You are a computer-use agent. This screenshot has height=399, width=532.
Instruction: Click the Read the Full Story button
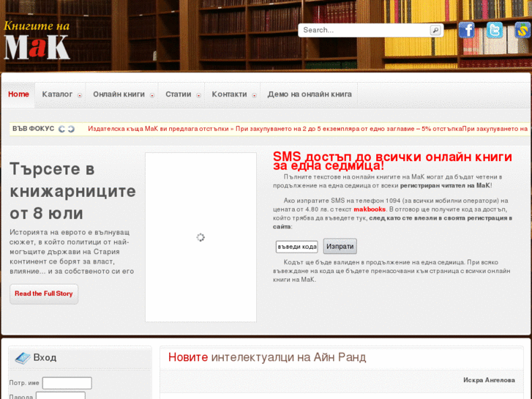44,294
